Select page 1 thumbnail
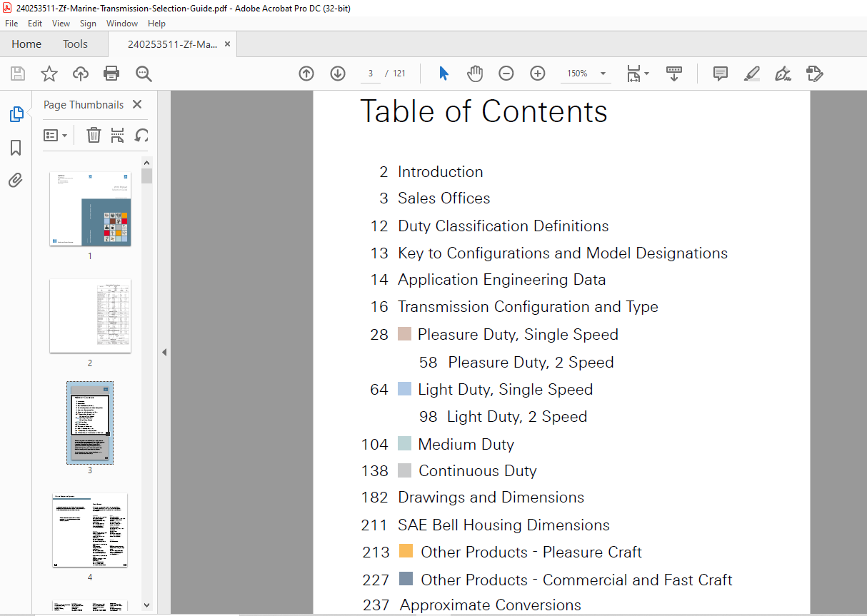This screenshot has width=867, height=616. click(90, 209)
